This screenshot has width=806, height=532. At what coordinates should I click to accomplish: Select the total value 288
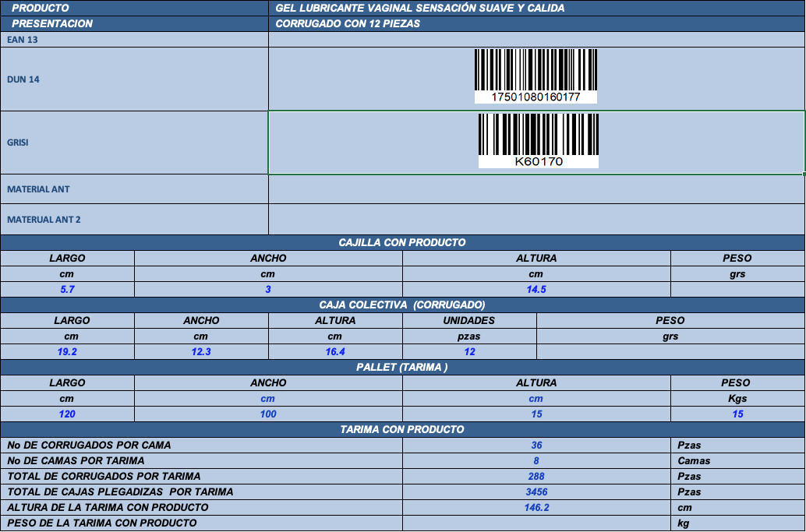pos(536,476)
